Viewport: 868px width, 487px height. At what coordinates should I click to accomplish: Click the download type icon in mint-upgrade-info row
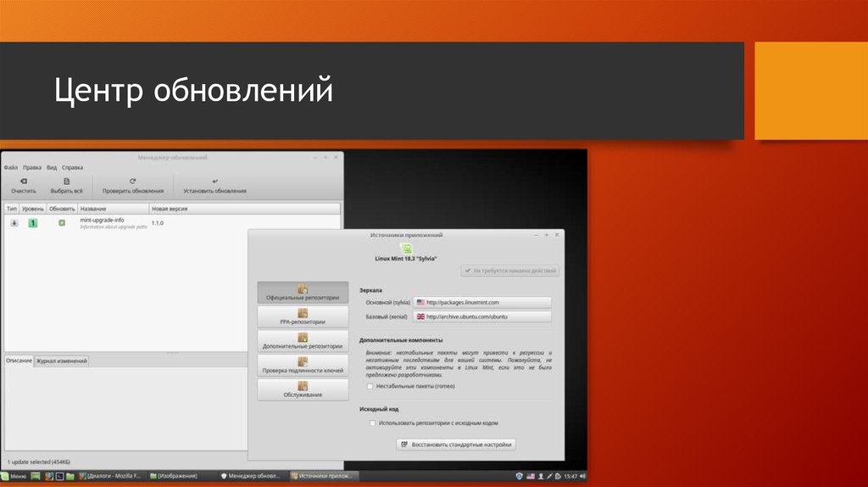coord(14,223)
